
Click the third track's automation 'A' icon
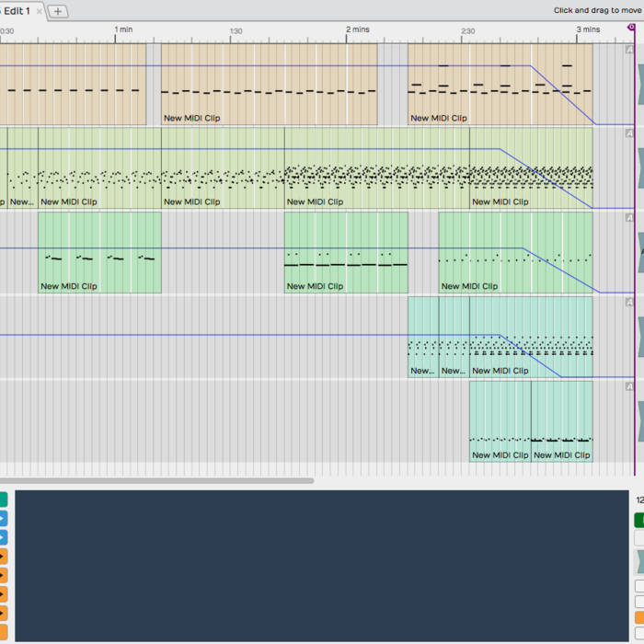[x=629, y=218]
